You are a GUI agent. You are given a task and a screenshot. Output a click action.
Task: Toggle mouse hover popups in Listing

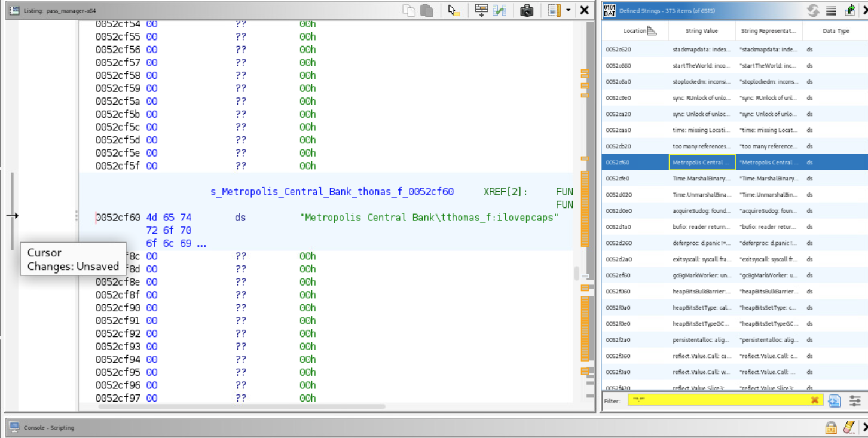coord(454,10)
